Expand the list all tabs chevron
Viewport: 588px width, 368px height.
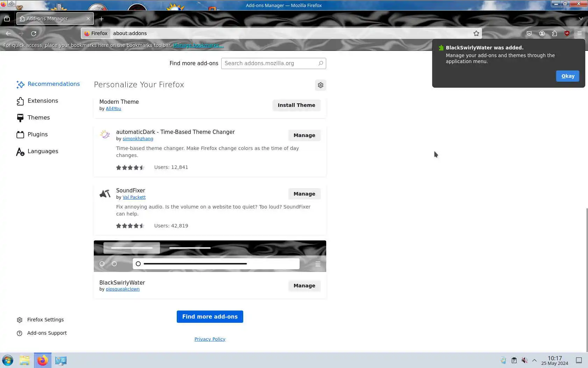tap(581, 19)
